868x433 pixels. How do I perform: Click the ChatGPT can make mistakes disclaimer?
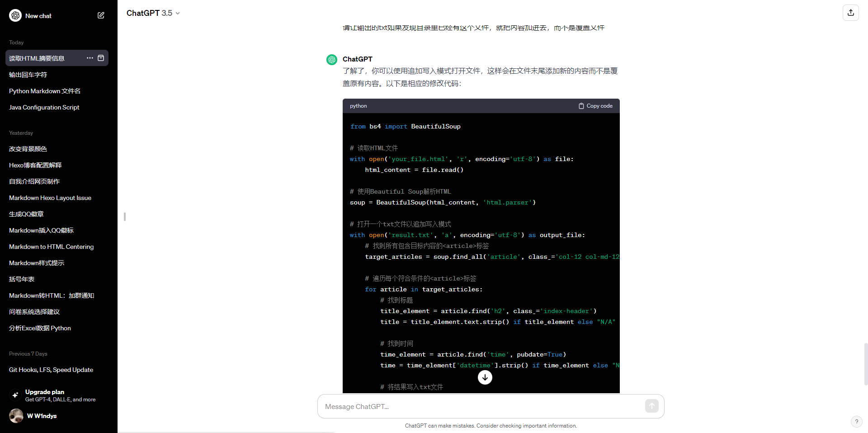point(491,426)
